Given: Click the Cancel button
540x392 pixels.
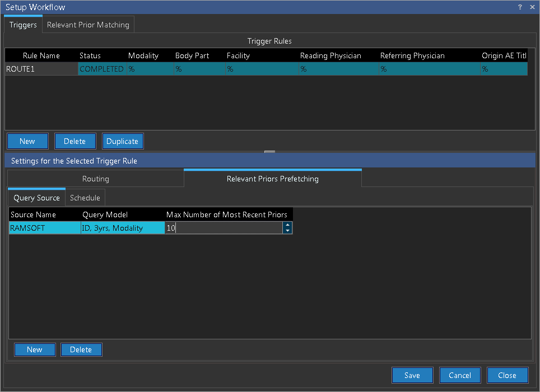Looking at the screenshot, I should pyautogui.click(x=459, y=375).
